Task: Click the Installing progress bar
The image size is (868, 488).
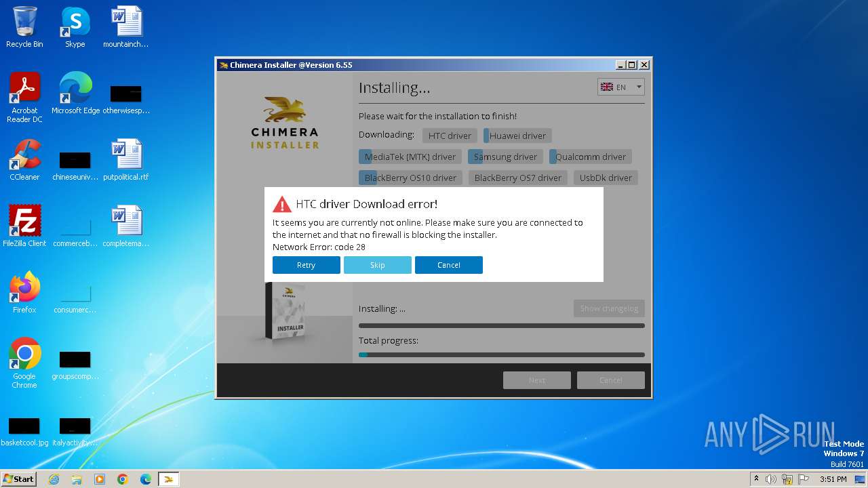Action: tap(502, 325)
